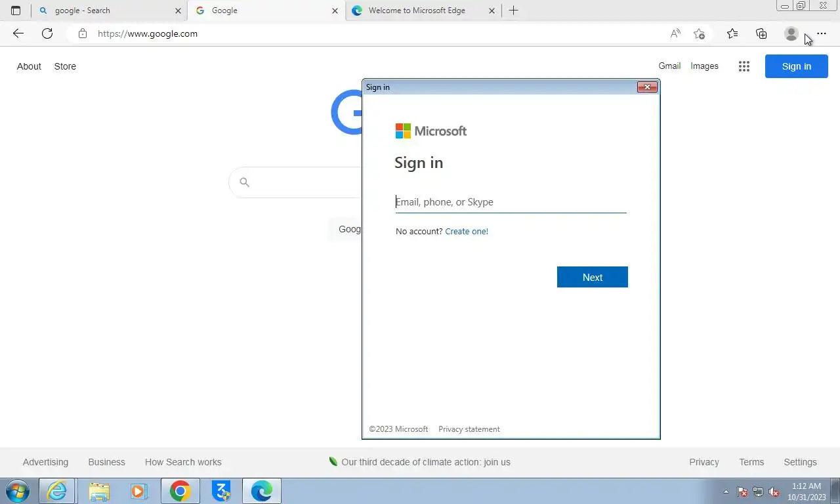Open the tab actions menu icon
The width and height of the screenshot is (840, 504).
16,10
